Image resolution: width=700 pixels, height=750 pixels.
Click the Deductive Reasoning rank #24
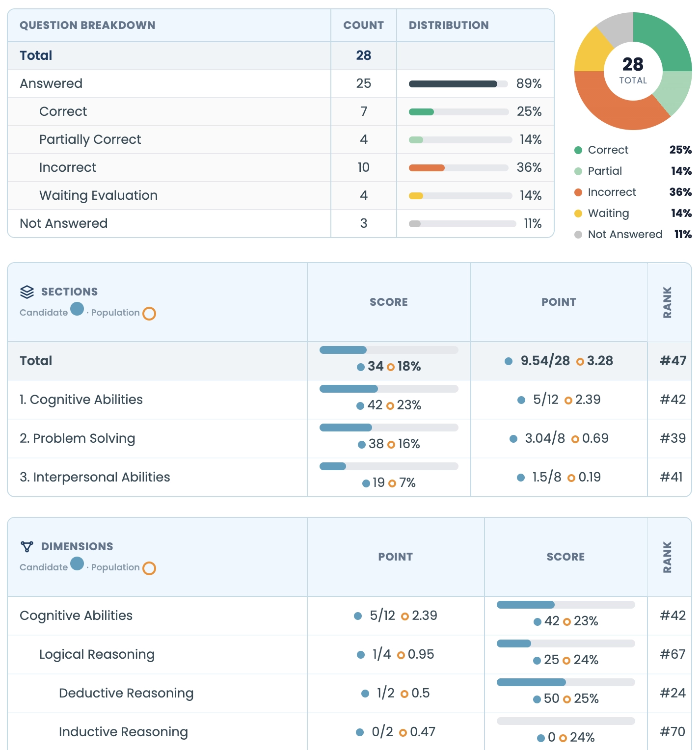tap(673, 694)
